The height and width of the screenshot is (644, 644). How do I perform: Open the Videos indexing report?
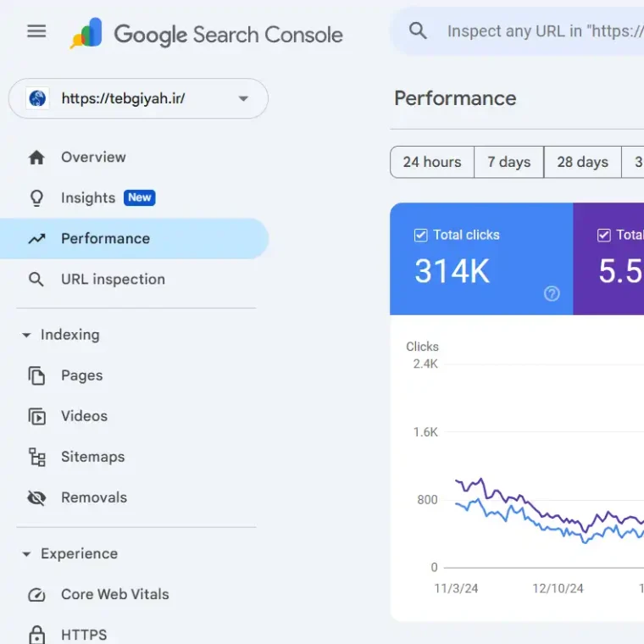(84, 416)
